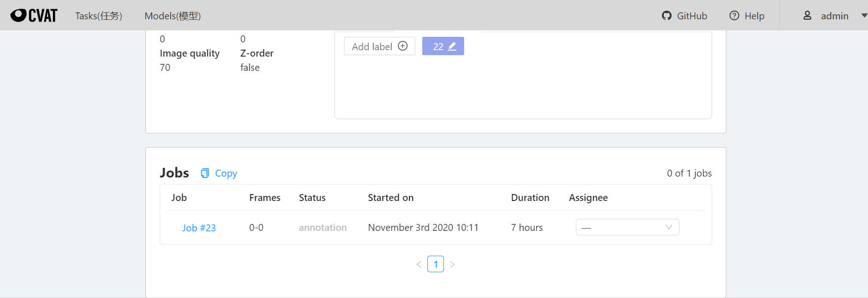868x298 pixels.
Task: Select the purple label 22 tag
Action: (443, 46)
